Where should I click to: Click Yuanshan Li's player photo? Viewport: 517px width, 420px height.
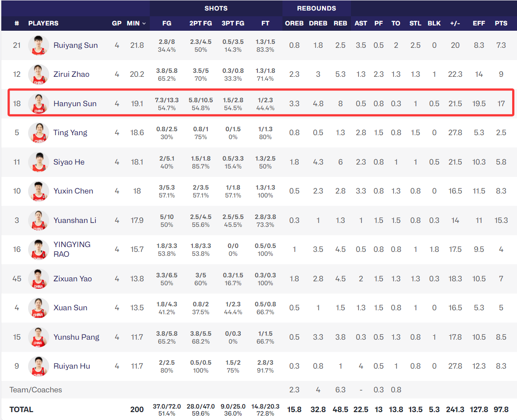coord(39,220)
